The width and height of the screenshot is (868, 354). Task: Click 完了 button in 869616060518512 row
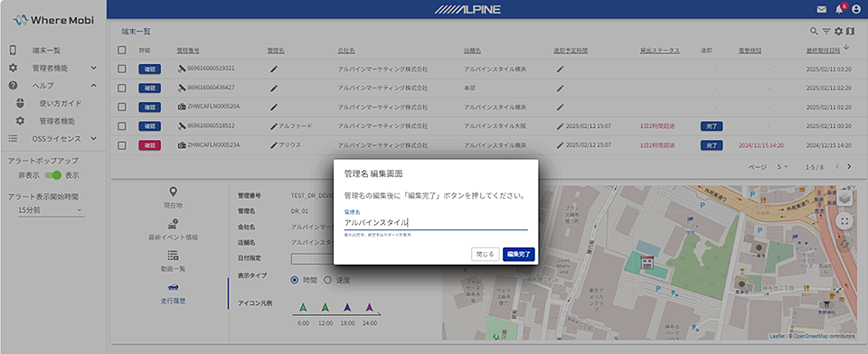(x=712, y=126)
